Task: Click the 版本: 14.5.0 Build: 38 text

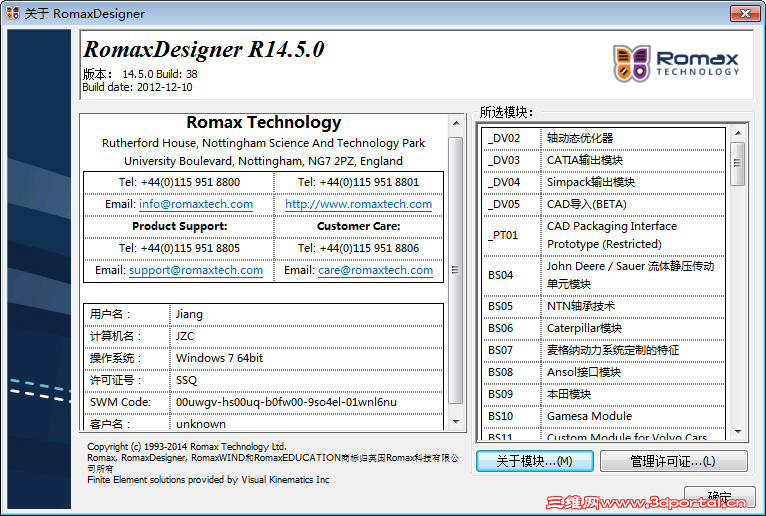Action: [140, 74]
